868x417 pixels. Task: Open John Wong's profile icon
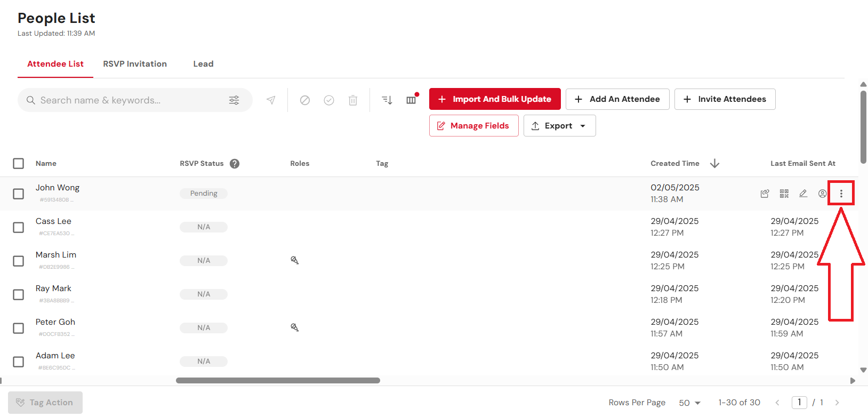823,194
